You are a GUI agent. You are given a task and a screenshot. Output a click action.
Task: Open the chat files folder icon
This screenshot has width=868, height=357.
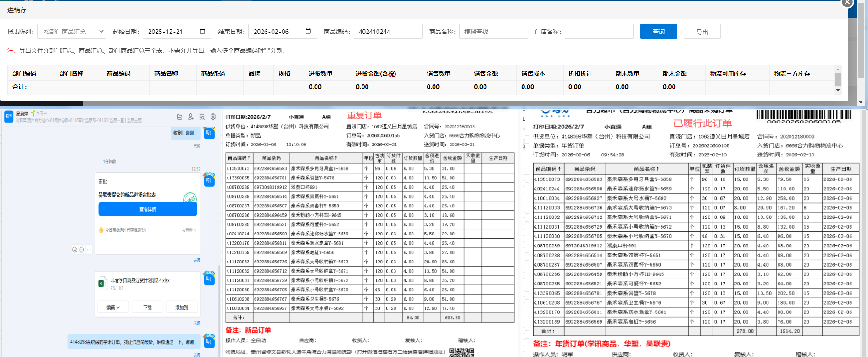tap(179, 117)
